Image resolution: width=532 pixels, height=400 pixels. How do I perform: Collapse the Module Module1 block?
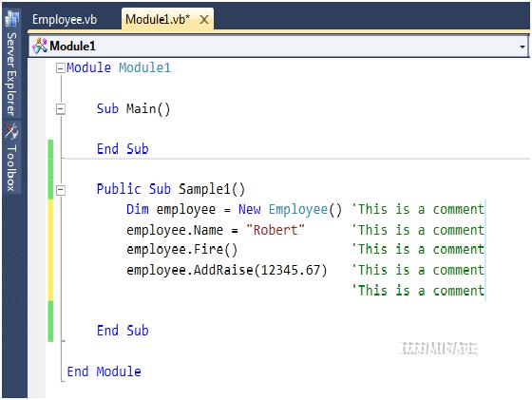[x=60, y=68]
